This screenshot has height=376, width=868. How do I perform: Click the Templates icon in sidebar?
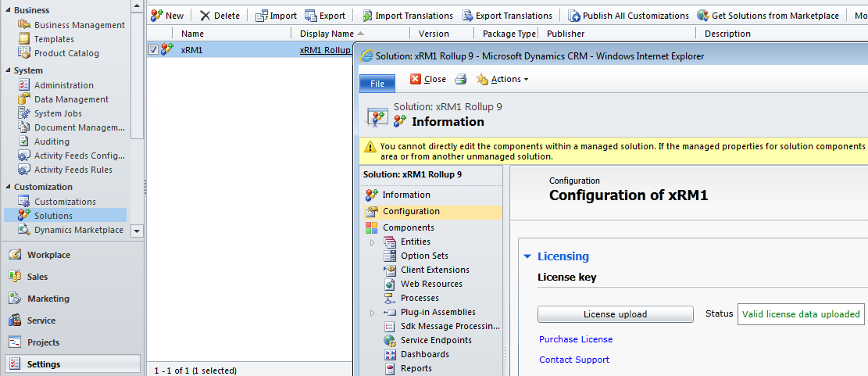click(x=23, y=39)
